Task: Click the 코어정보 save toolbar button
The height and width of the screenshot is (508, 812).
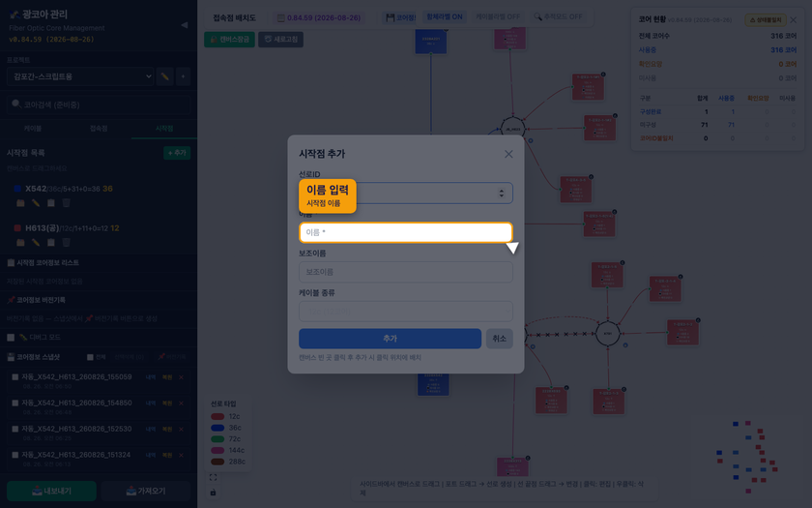Action: (400, 17)
